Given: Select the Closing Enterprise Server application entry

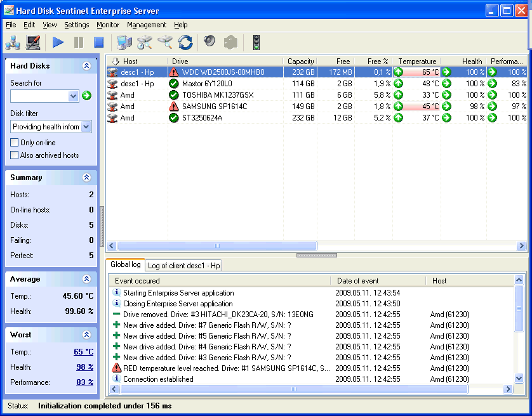Looking at the screenshot, I should tap(312, 303).
